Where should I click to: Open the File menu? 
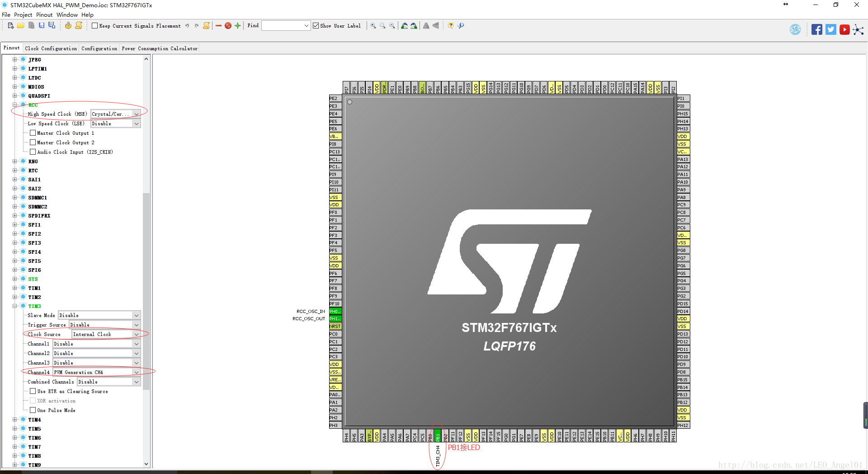click(6, 15)
